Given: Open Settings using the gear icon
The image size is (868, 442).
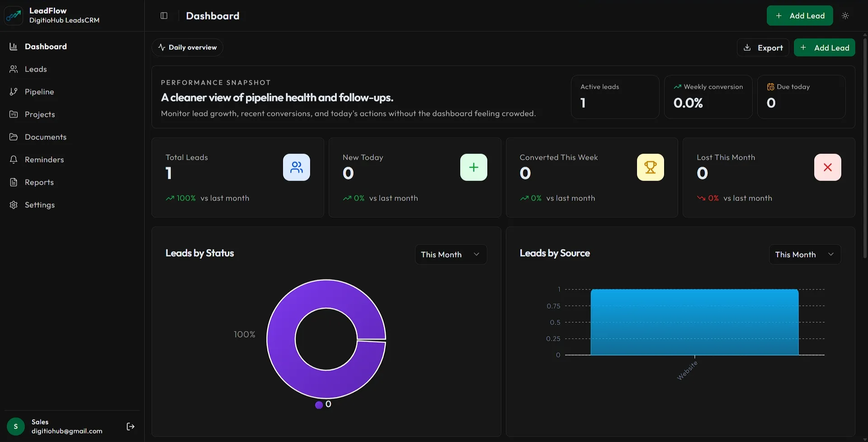Looking at the screenshot, I should tap(14, 204).
